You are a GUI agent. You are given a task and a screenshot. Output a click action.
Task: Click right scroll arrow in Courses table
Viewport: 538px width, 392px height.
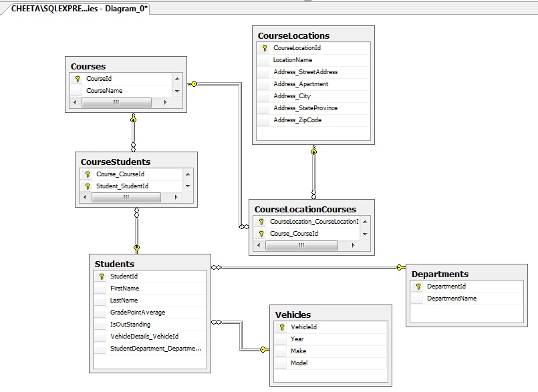tap(165, 102)
